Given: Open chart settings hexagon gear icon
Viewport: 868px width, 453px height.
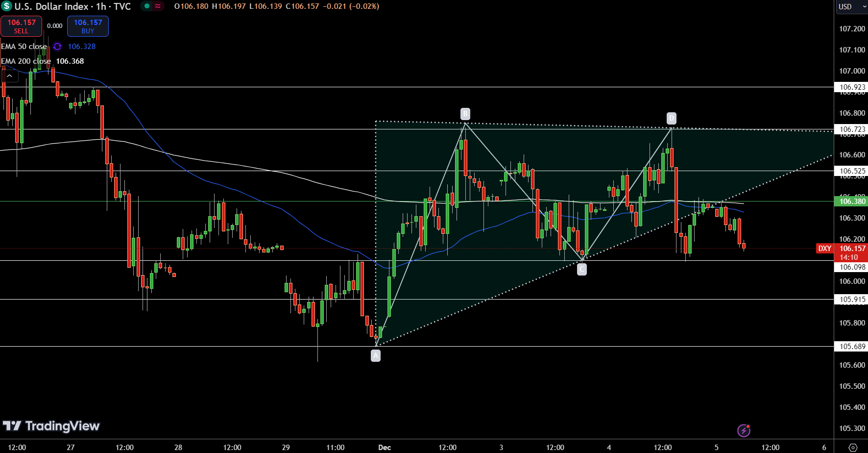Looking at the screenshot, I should tap(853, 448).
